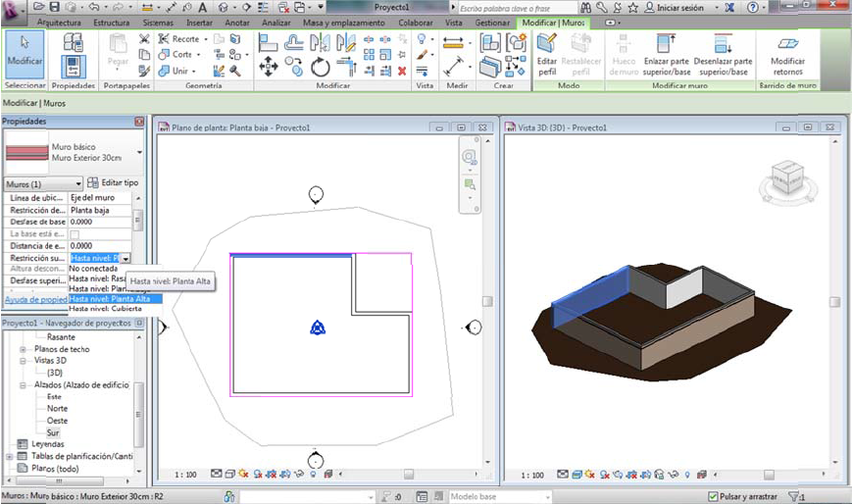Image resolution: width=852 pixels, height=504 pixels.
Task: Click the search binoculars icon
Action: (x=585, y=8)
